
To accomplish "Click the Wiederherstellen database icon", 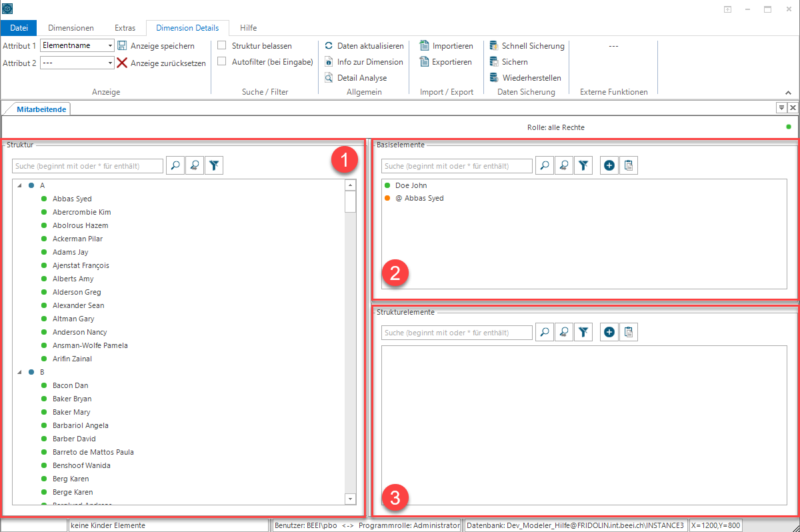I will click(x=494, y=77).
